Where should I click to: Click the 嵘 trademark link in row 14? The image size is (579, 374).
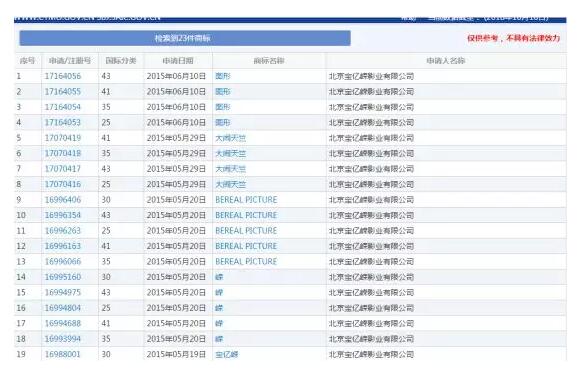tap(219, 277)
